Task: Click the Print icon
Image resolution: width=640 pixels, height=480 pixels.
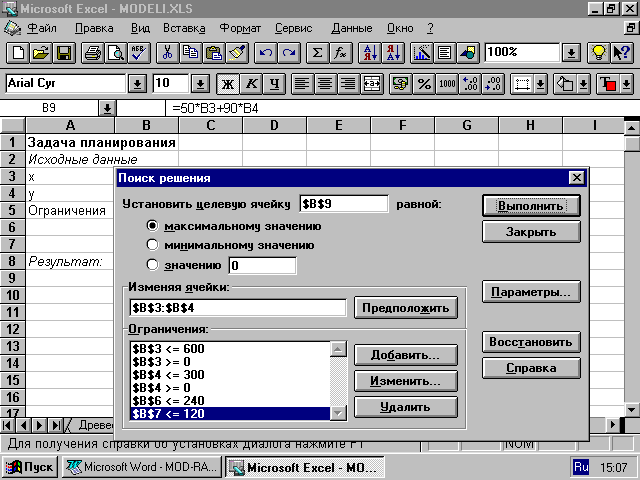Action: 93,53
